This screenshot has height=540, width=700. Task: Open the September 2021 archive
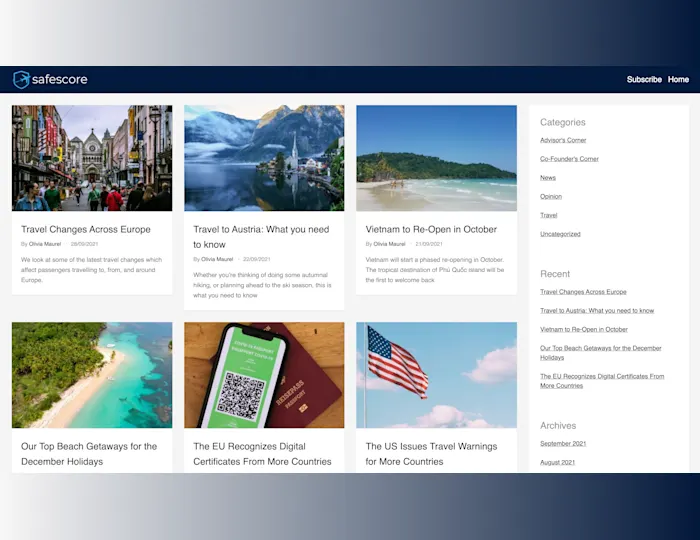(563, 444)
